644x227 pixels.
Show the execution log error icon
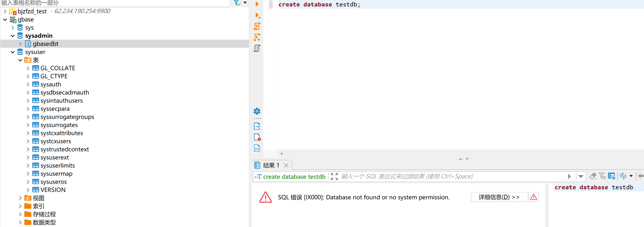[x=257, y=137]
